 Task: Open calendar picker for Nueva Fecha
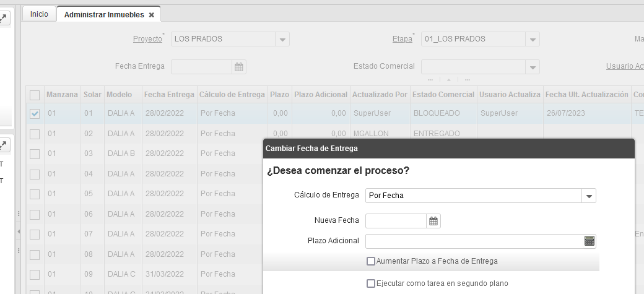tap(433, 221)
